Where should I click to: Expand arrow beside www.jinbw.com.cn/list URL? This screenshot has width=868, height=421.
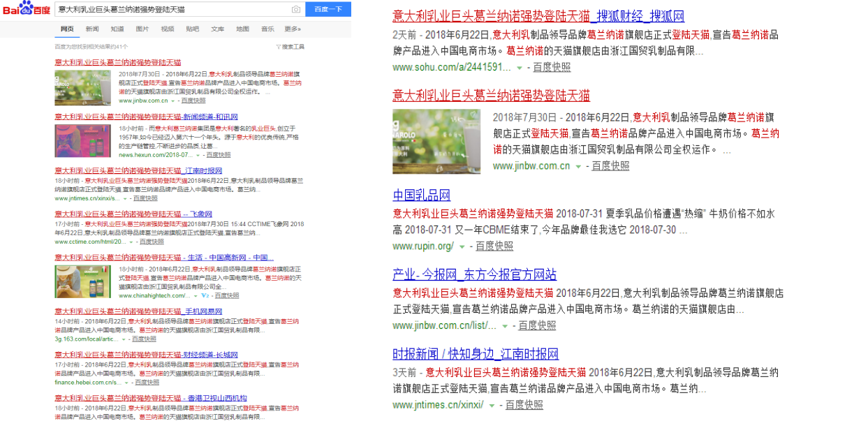[x=506, y=326]
